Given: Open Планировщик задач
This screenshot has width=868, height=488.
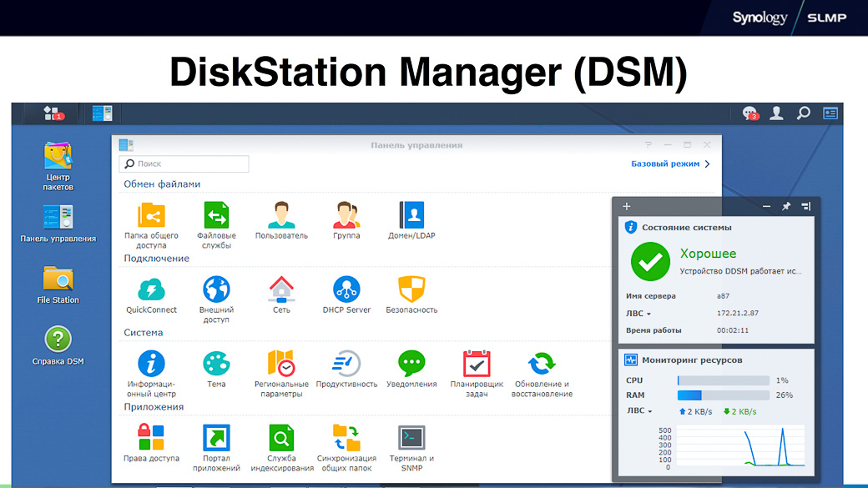Looking at the screenshot, I should pyautogui.click(x=477, y=374).
